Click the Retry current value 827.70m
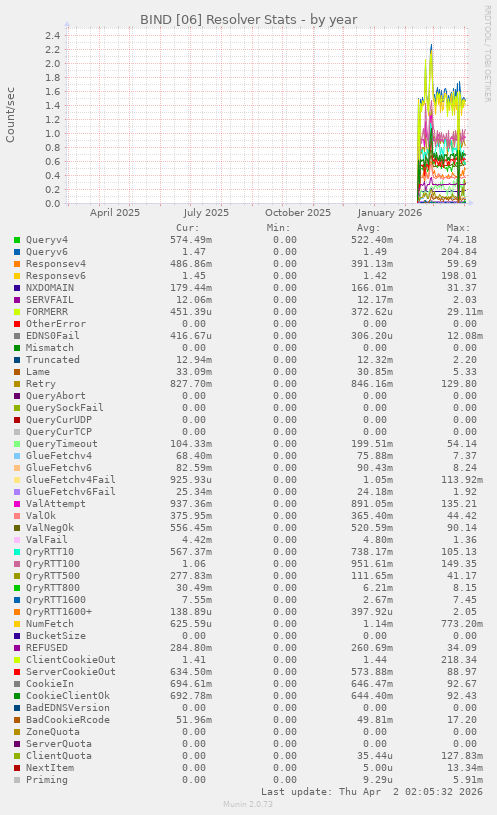Image resolution: width=497 pixels, height=815 pixels. pyautogui.click(x=191, y=384)
